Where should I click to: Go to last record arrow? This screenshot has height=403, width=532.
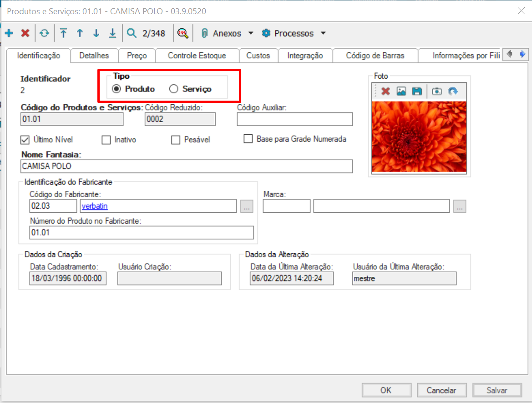coord(112,33)
